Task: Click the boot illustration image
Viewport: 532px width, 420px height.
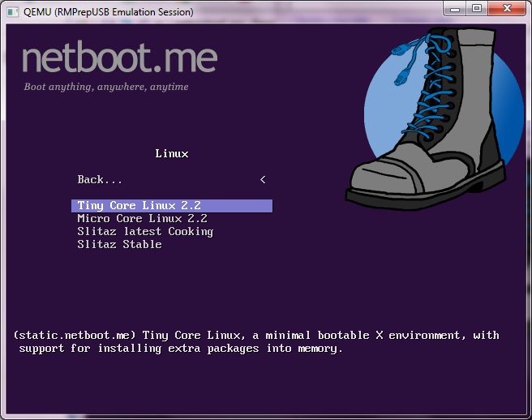Action: pyautogui.click(x=435, y=118)
